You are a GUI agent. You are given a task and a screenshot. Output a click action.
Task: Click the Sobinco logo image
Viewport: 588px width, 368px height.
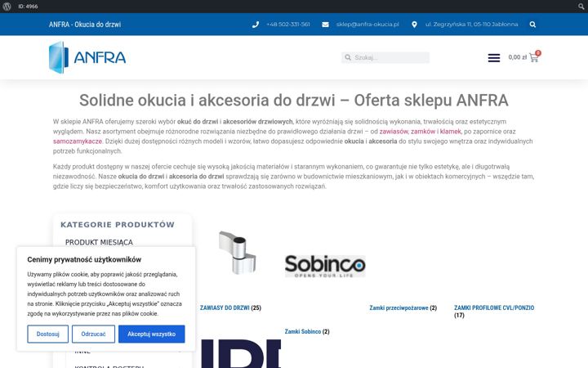325,266
